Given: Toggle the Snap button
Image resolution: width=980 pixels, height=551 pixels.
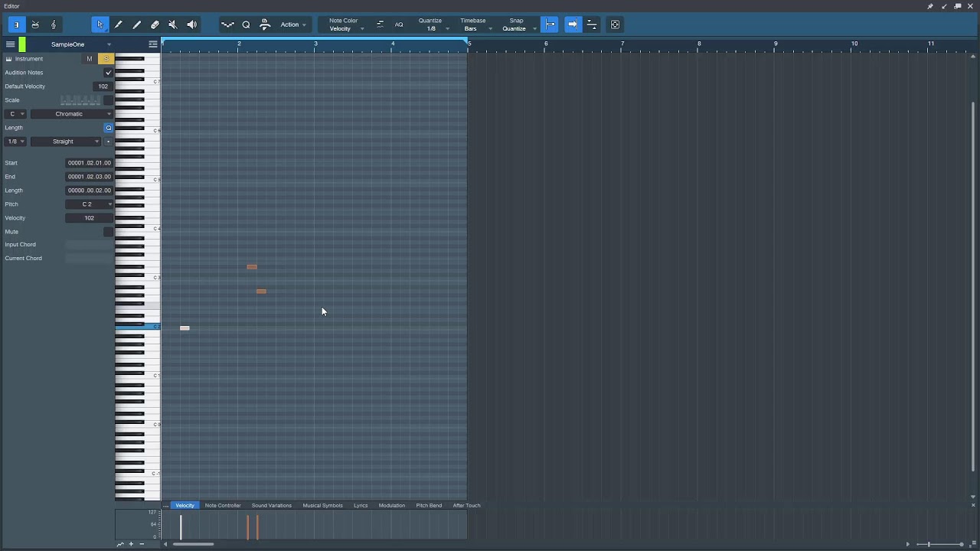Looking at the screenshot, I should coord(550,24).
